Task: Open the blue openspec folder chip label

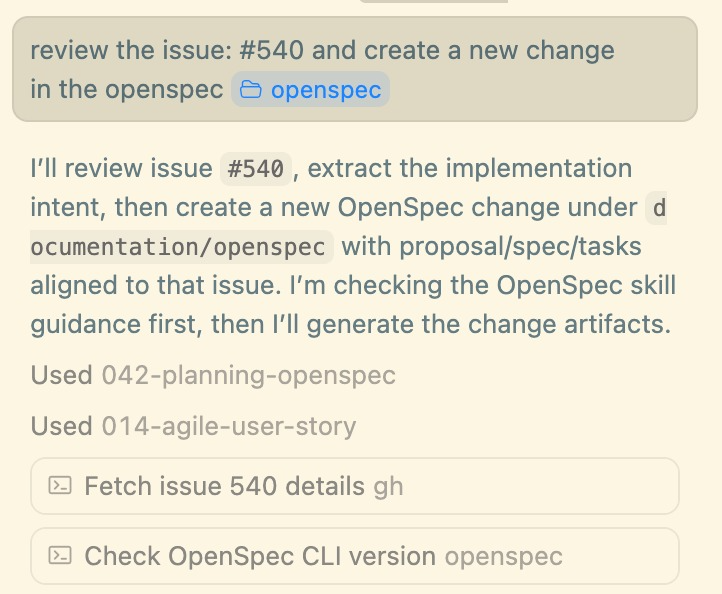Action: point(325,90)
